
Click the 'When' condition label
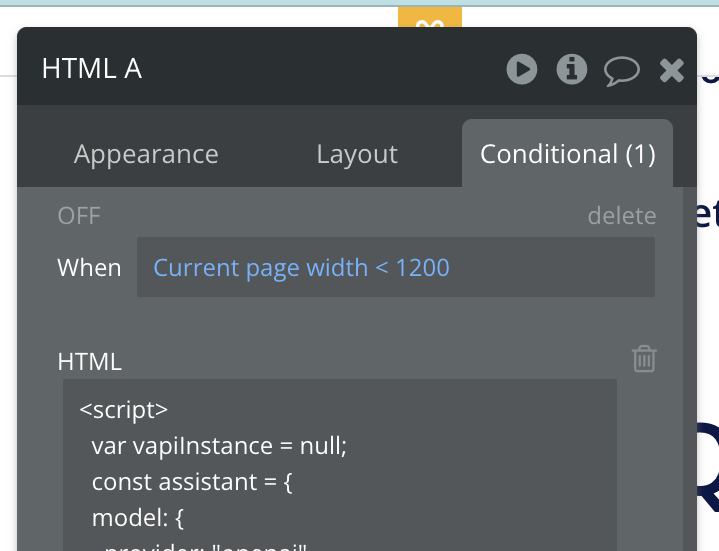point(89,268)
